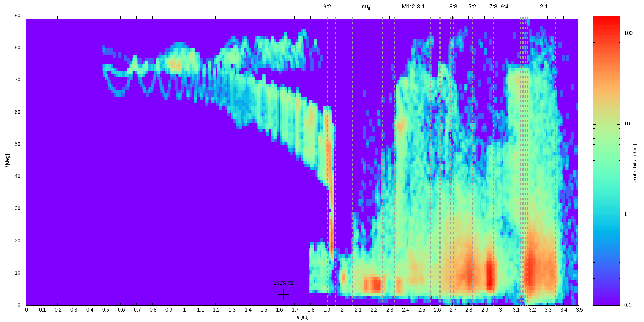Click the y-axis tick label '20'
The image size is (644, 322).
(17, 241)
